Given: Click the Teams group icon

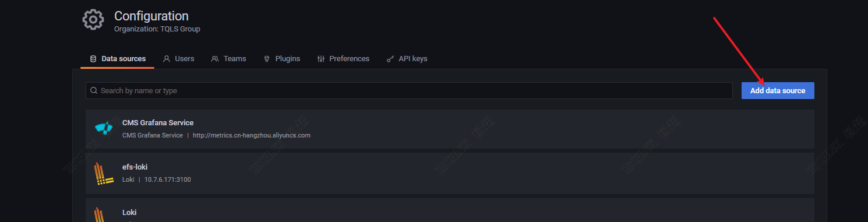Looking at the screenshot, I should coord(215,59).
